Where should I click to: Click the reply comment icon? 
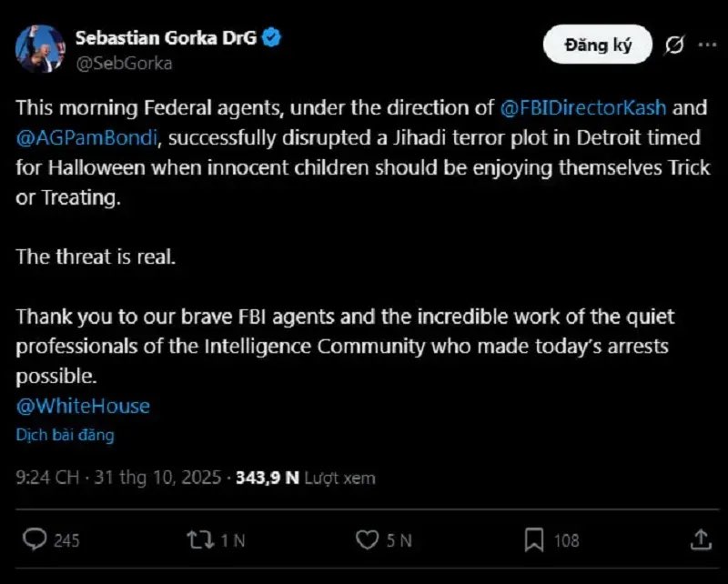[x=35, y=539]
